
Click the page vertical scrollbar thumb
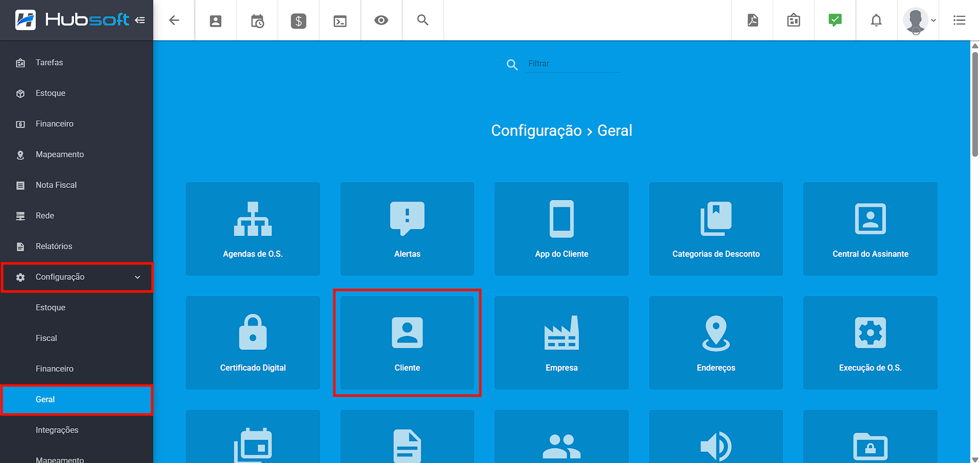click(x=975, y=104)
